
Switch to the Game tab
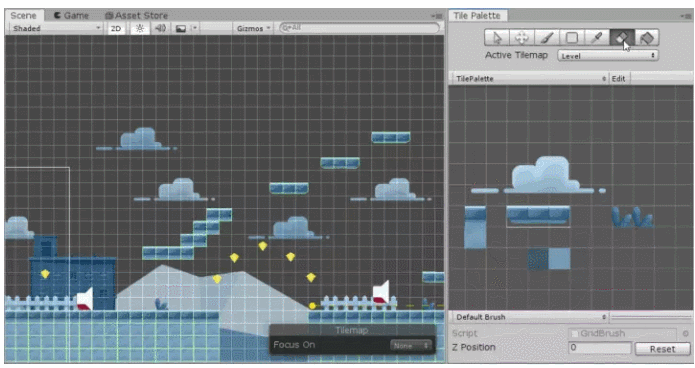pyautogui.click(x=71, y=16)
